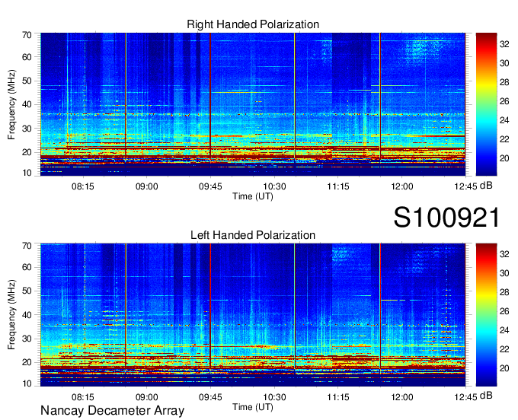Viewport: 518px width, 420px height.
Task: Click 50 on top panel frequency axis
Action: pos(27,81)
